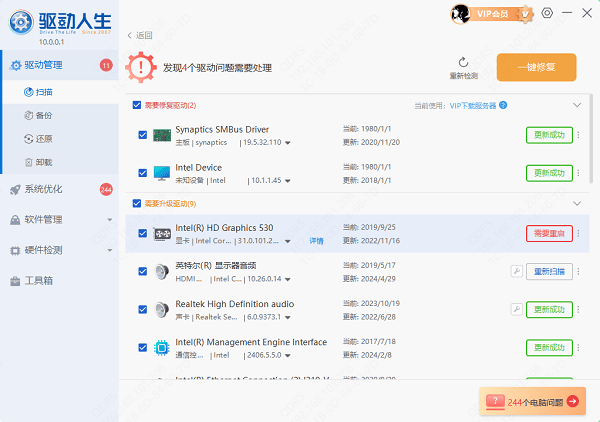Screen dimensions: 600x422
Task: Uncheck the Synaptics SMBus Driver checkbox
Action: coord(143,135)
